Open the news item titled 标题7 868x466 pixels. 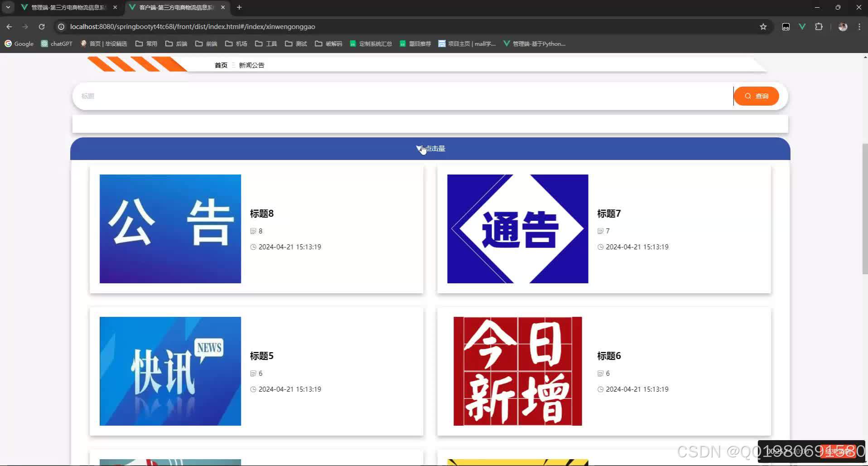(x=609, y=214)
